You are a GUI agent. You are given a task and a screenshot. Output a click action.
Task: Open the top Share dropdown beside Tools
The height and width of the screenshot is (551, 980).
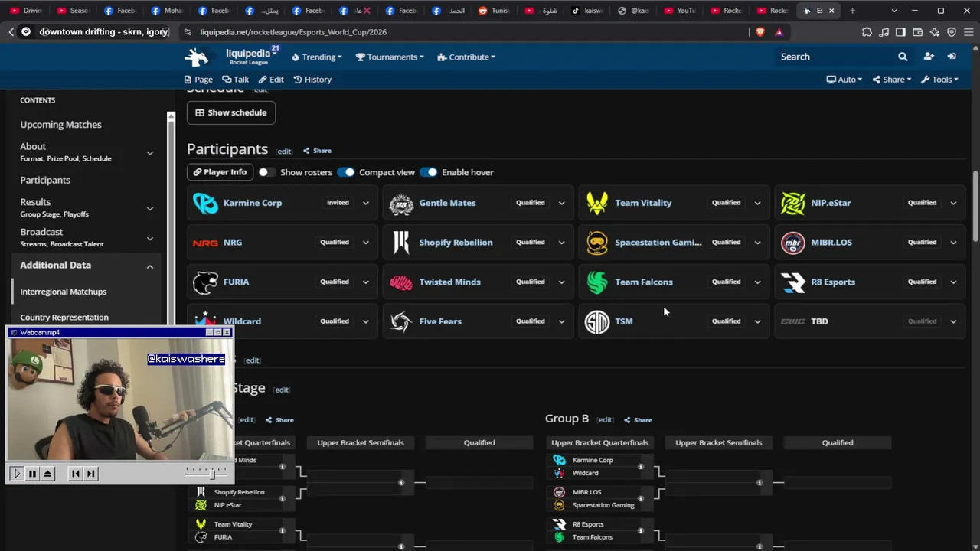892,80
